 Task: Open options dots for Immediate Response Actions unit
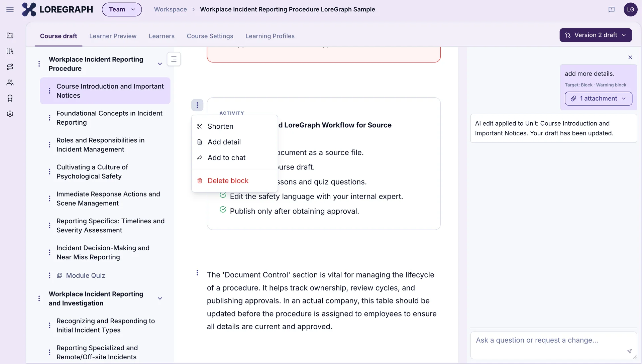(49, 199)
